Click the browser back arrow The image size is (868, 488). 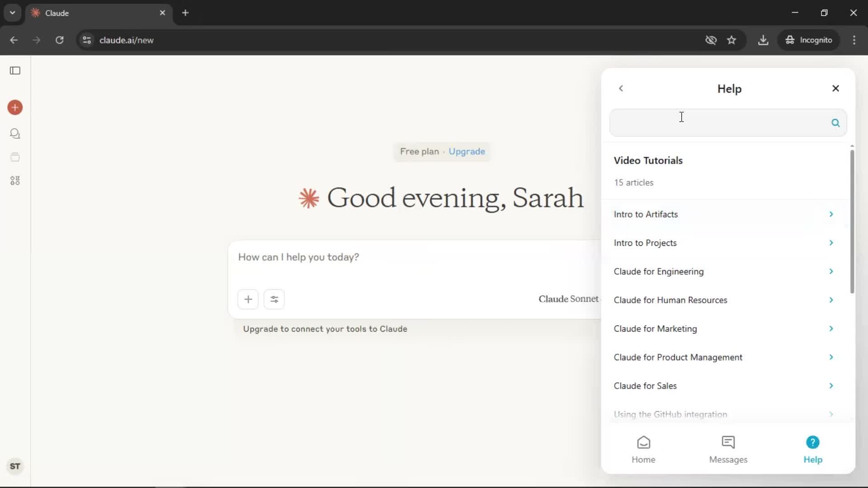pos(14,40)
